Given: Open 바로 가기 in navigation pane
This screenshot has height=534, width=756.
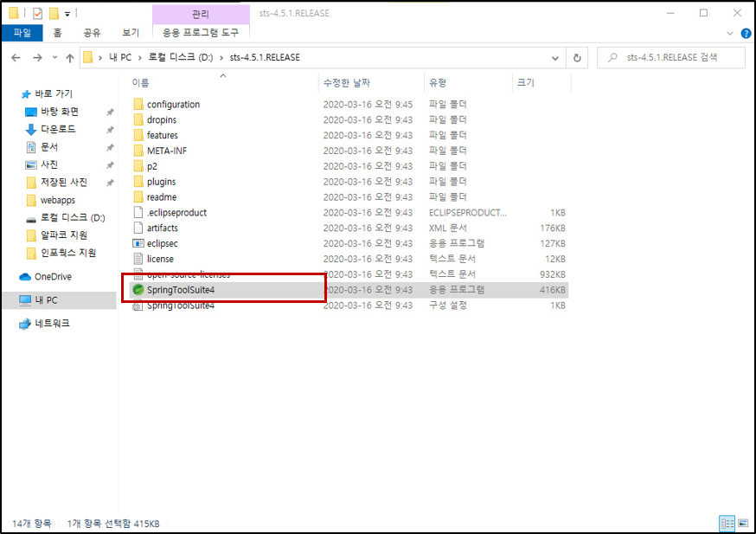Looking at the screenshot, I should pyautogui.click(x=47, y=94).
